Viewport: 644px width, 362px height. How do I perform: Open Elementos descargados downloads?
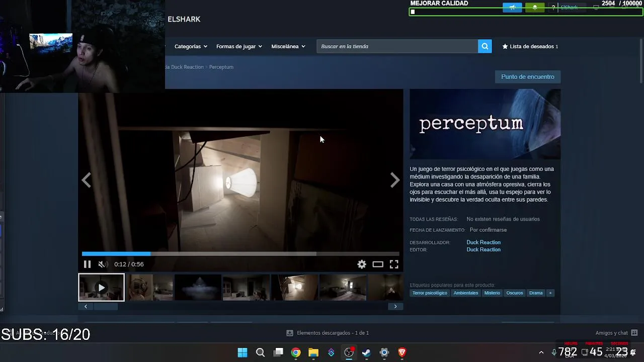click(328, 333)
